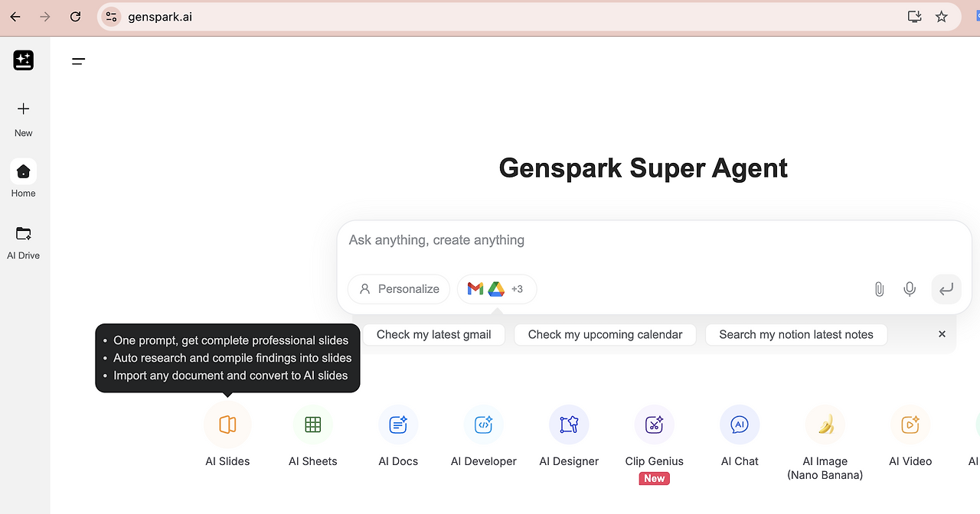Screen dimensions: 980x514
Task: Click the AI Slides label
Action: click(x=227, y=461)
